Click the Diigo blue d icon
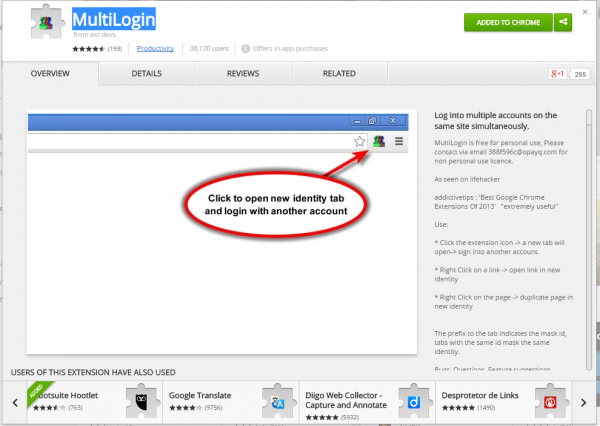This screenshot has width=600, height=426. pos(414,402)
